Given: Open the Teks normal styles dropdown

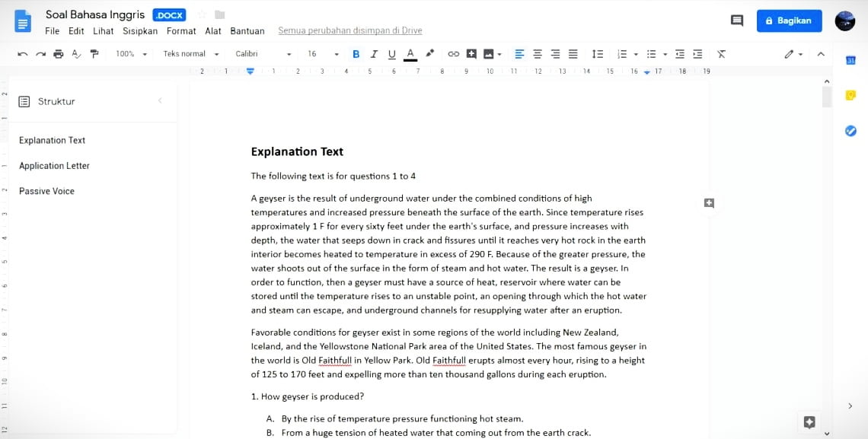Looking at the screenshot, I should (x=190, y=54).
